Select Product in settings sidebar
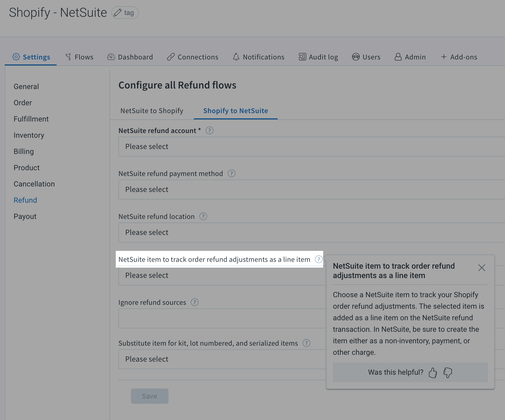 [26, 168]
